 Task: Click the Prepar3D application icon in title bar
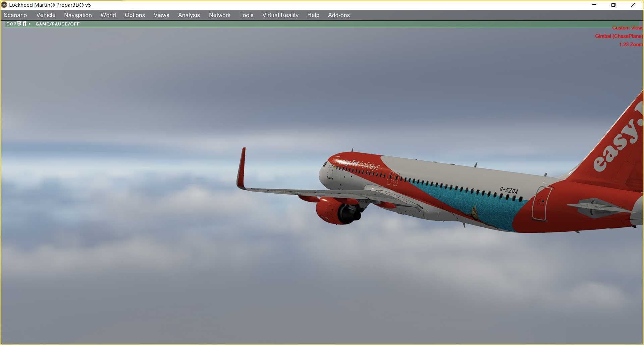pyautogui.click(x=5, y=5)
